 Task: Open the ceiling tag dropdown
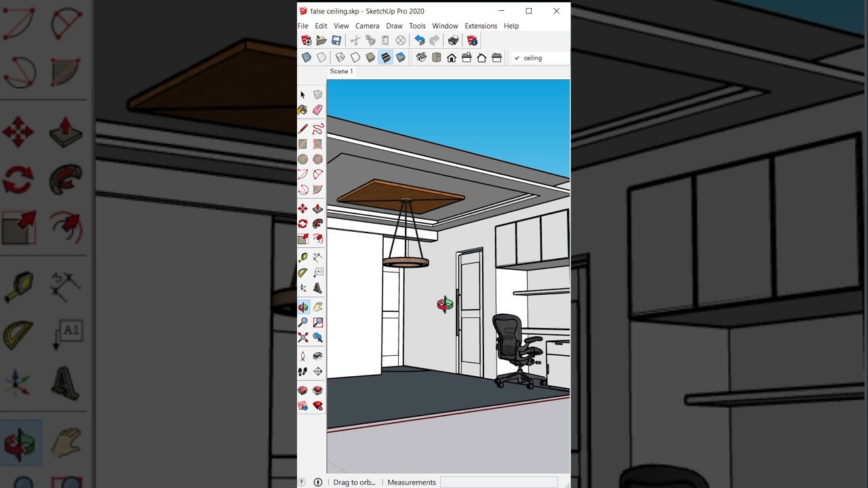point(540,58)
